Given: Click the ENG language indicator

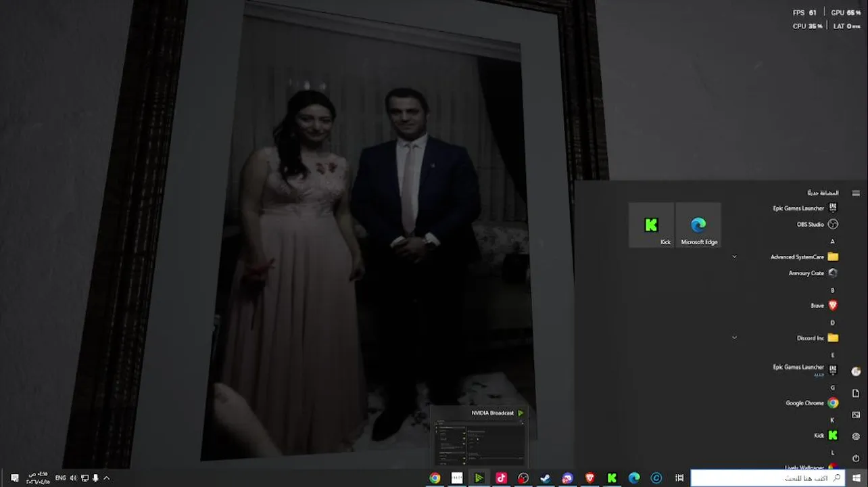Looking at the screenshot, I should pyautogui.click(x=60, y=478).
